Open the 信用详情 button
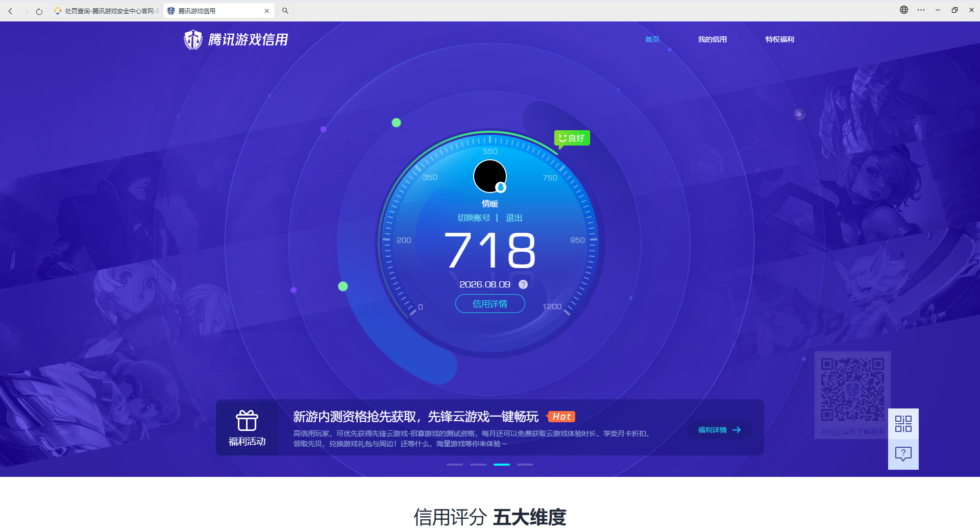This screenshot has height=531, width=980. (x=490, y=304)
